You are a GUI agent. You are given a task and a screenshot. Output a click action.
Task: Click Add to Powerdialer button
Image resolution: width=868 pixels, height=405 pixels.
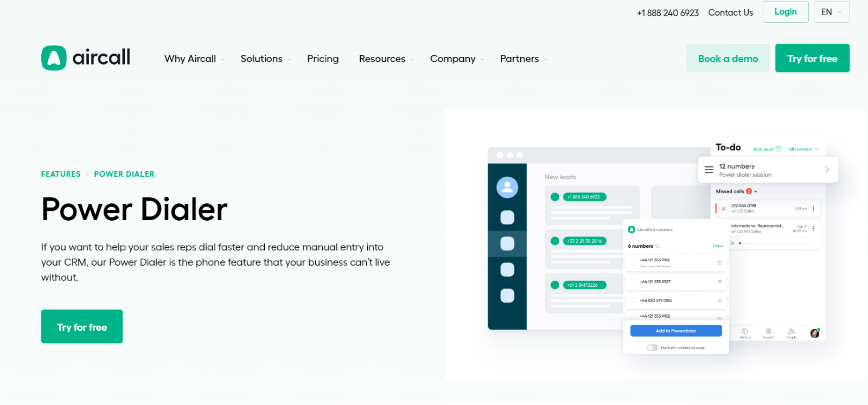click(x=676, y=331)
